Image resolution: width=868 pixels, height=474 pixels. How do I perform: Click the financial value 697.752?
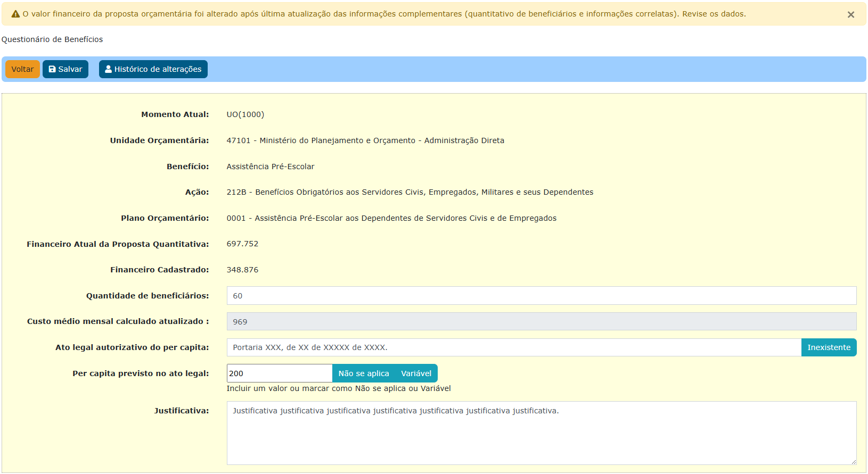(x=242, y=244)
